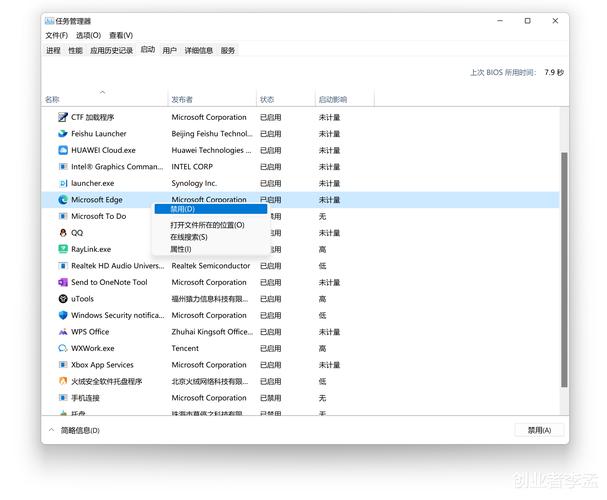The height and width of the screenshot is (500, 607).
Task: Select the RayLink.exe icon
Action: [63, 249]
